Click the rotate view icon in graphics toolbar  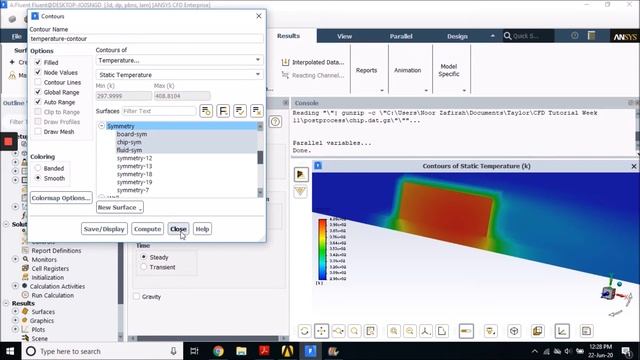coord(304,331)
